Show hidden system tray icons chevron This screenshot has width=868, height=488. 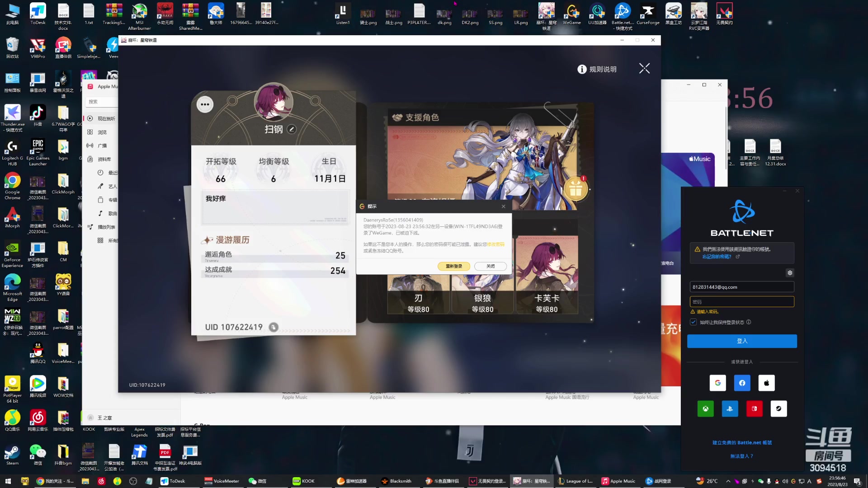tap(728, 481)
